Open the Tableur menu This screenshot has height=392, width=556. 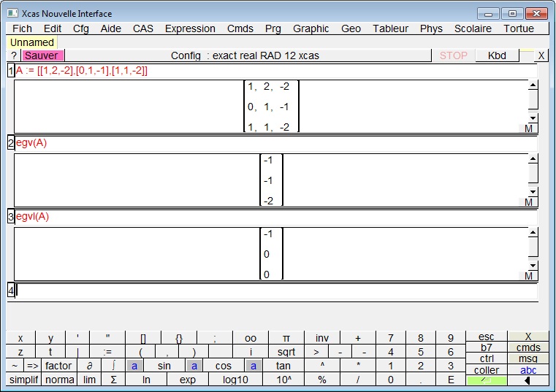coord(391,28)
